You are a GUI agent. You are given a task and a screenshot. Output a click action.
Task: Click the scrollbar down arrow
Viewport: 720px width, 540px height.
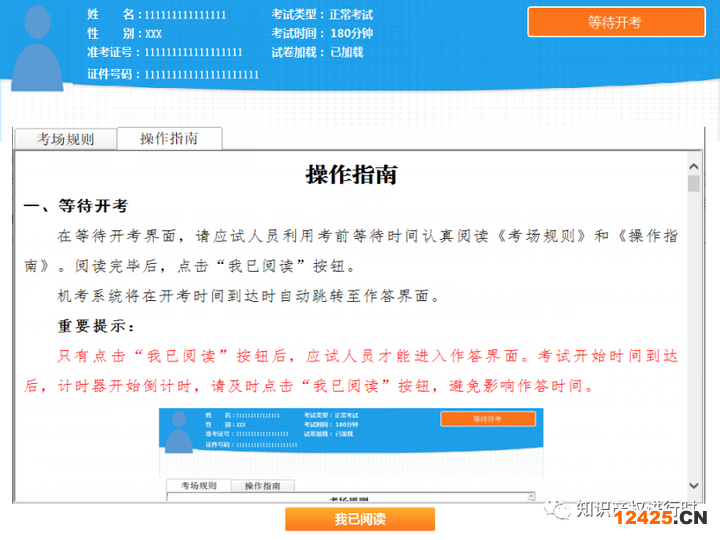tap(694, 485)
